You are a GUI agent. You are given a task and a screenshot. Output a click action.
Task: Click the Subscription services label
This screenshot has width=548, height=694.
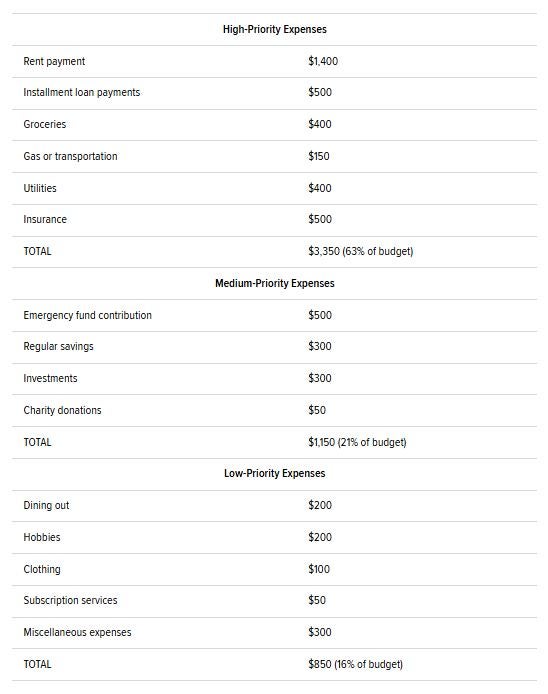(70, 601)
